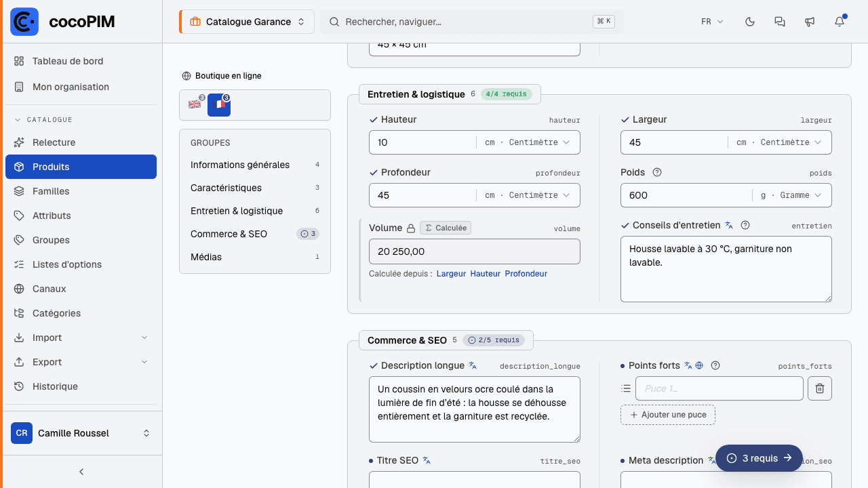Click the Puce 1 drag handle icon
868x488 pixels.
click(626, 388)
